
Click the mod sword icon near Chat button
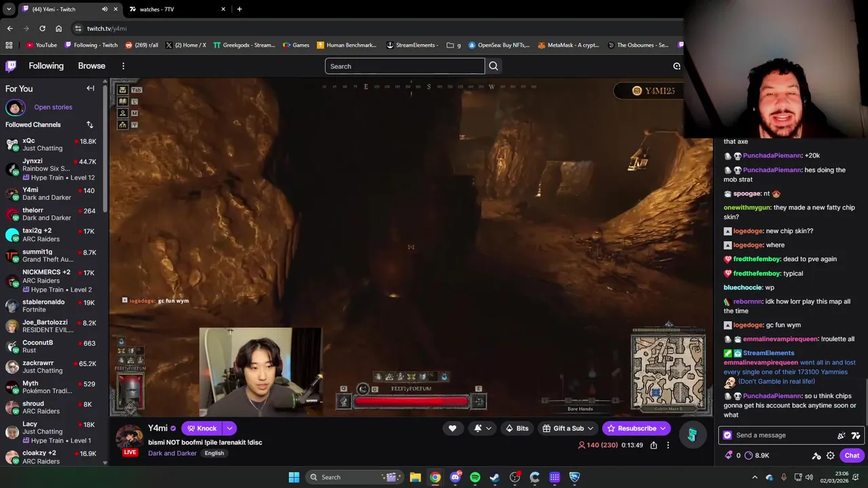pos(816,455)
